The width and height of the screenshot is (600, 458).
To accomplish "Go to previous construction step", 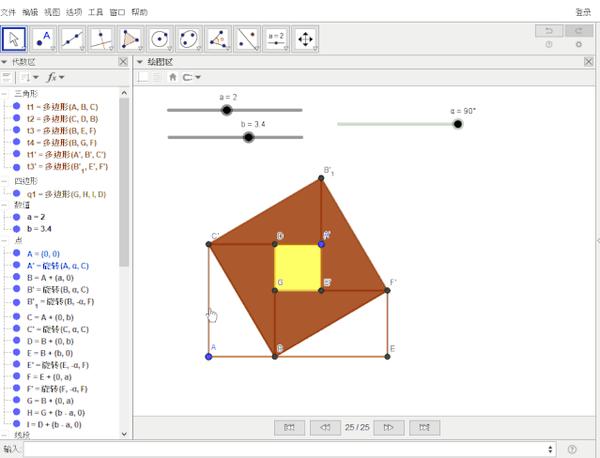I will [x=325, y=427].
